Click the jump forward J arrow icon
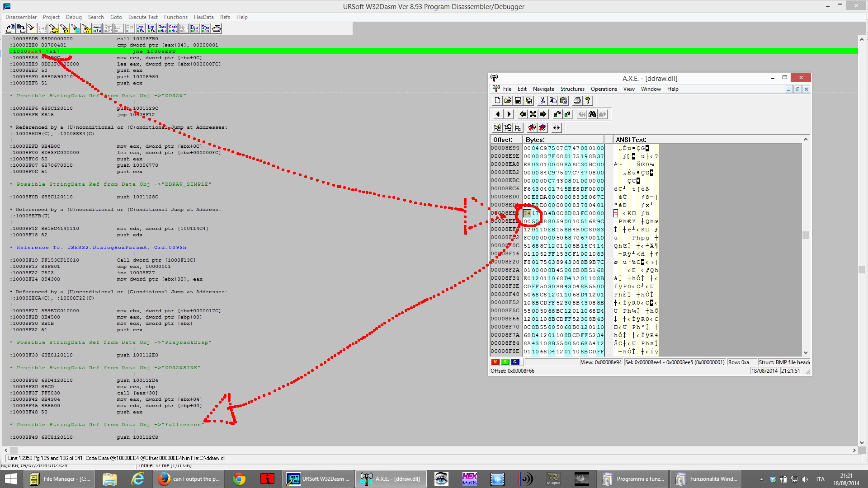The width and height of the screenshot is (868, 488). click(x=543, y=114)
